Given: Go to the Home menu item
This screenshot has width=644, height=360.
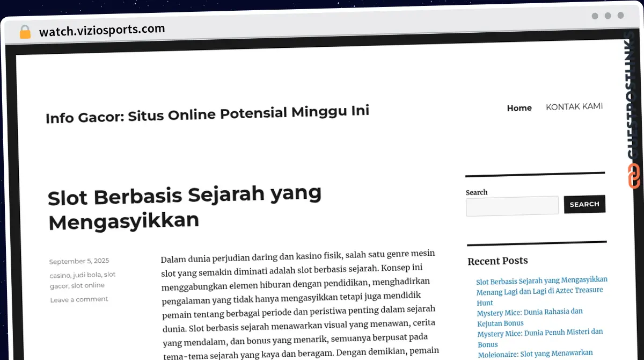Looking at the screenshot, I should [x=519, y=108].
